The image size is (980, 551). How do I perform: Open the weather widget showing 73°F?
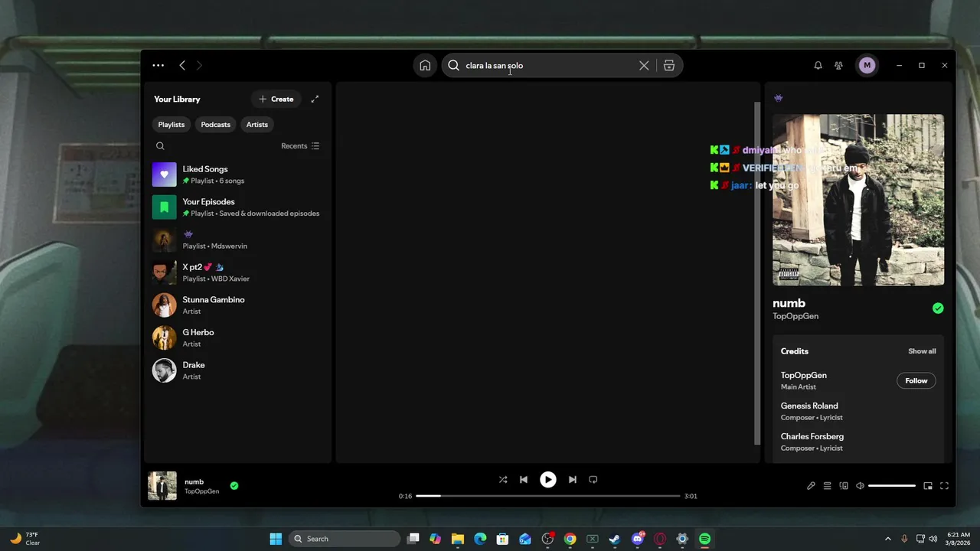24,539
